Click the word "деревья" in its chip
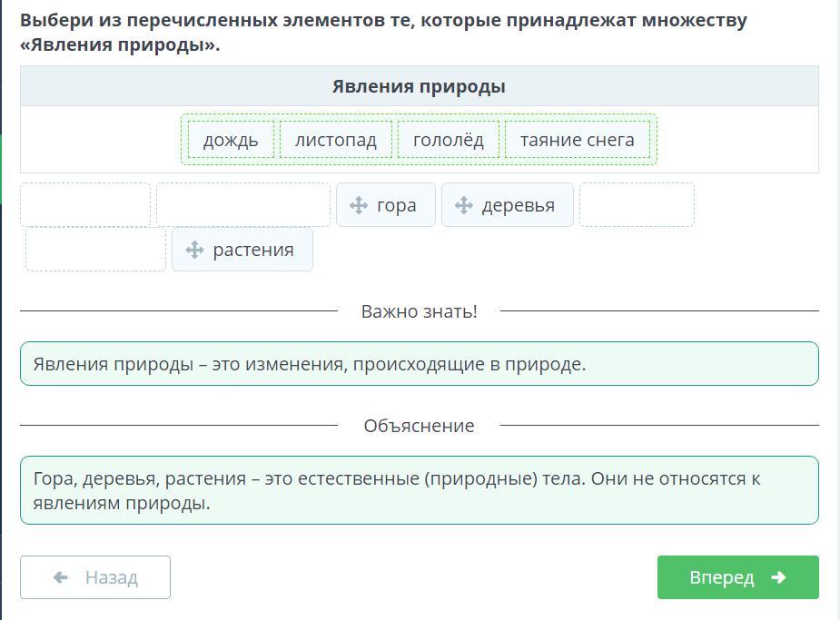The height and width of the screenshot is (620, 840). pyautogui.click(x=518, y=205)
